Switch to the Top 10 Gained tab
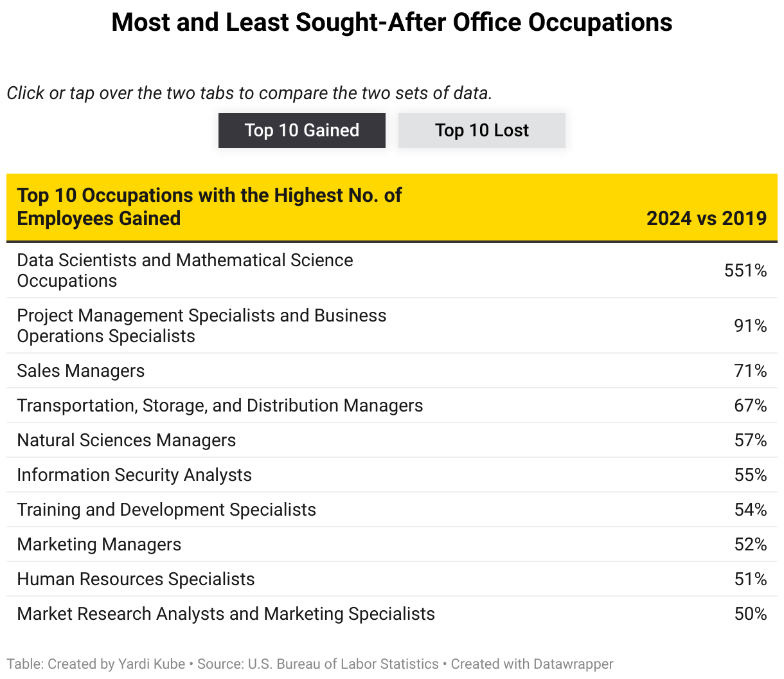Viewport: 784px width, 679px height. click(301, 131)
